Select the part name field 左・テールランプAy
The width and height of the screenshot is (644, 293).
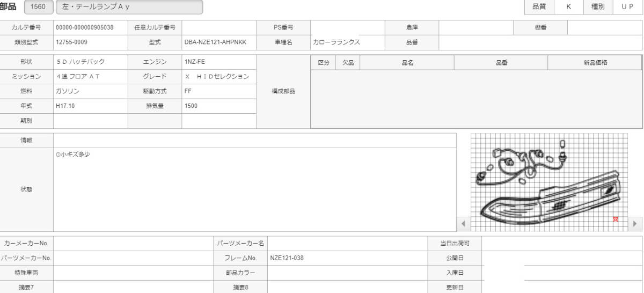pyautogui.click(x=129, y=7)
